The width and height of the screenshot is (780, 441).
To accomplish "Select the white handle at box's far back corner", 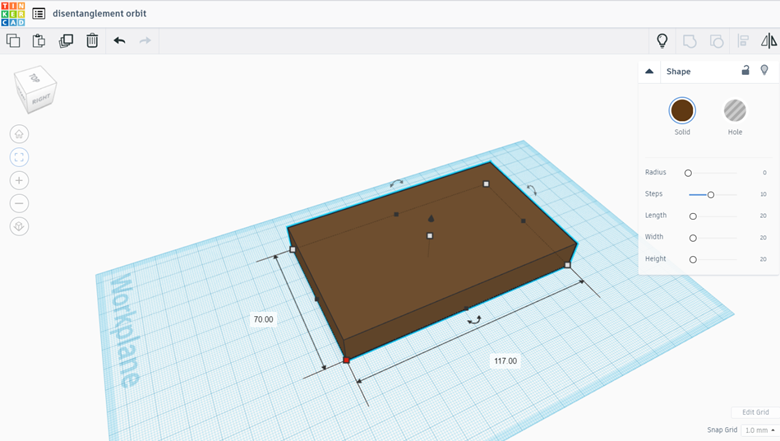I will [486, 184].
